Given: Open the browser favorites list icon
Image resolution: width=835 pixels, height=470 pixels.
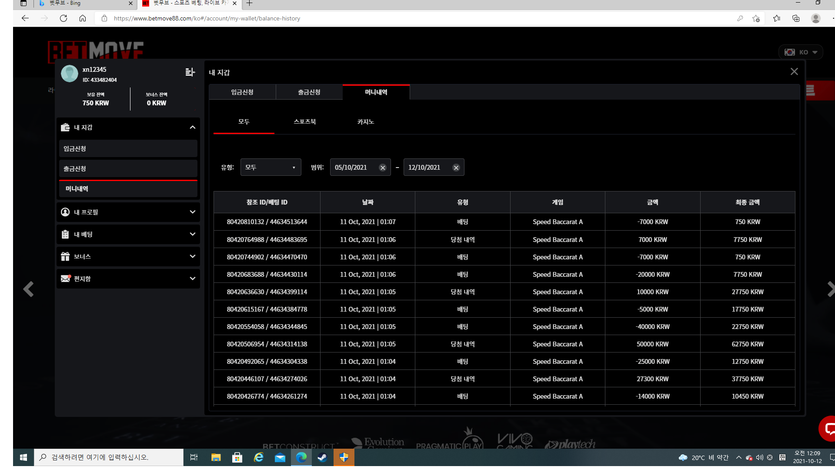Looking at the screenshot, I should coord(776,18).
